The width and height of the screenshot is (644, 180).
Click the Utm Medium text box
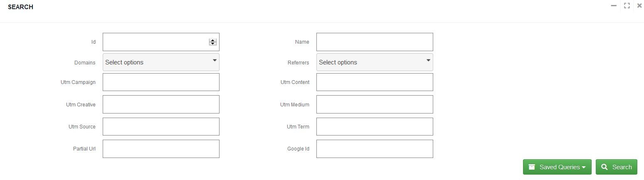point(375,104)
